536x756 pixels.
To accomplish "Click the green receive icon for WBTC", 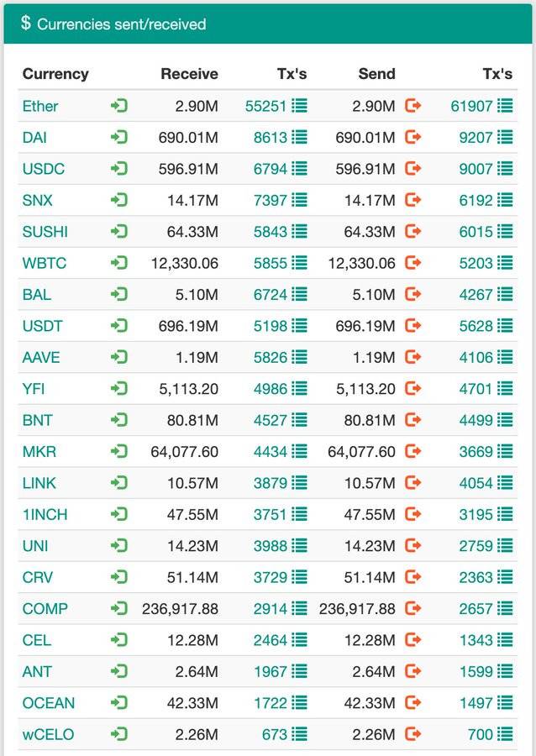I will pos(119,263).
